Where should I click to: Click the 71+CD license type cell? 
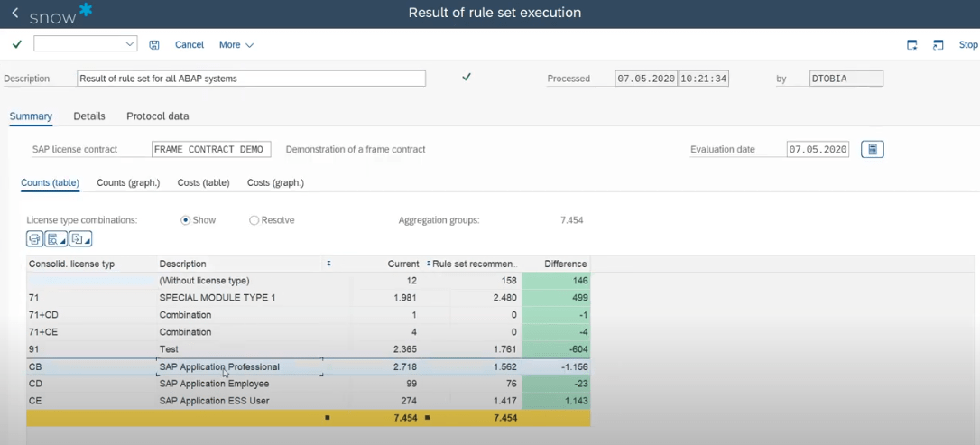[91, 315]
